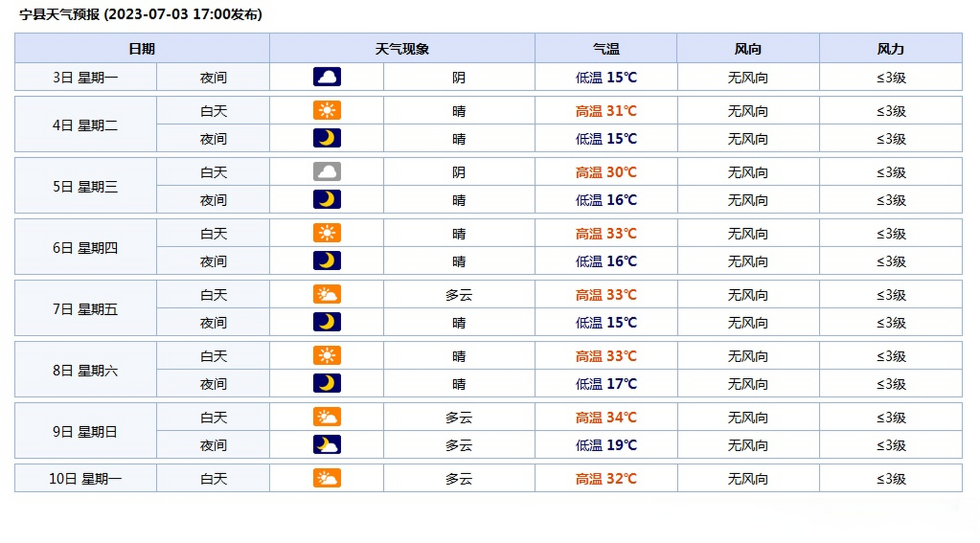
Task: Click the gray overcast icon for July 5
Action: point(327,172)
